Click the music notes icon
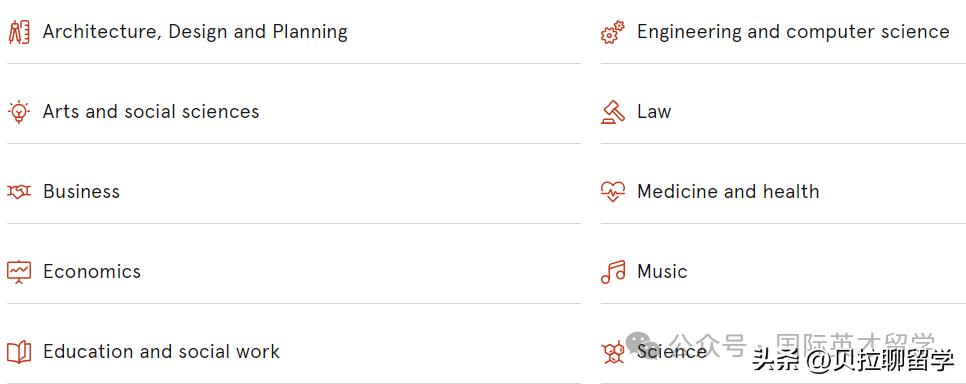The height and width of the screenshot is (384, 966). (612, 272)
